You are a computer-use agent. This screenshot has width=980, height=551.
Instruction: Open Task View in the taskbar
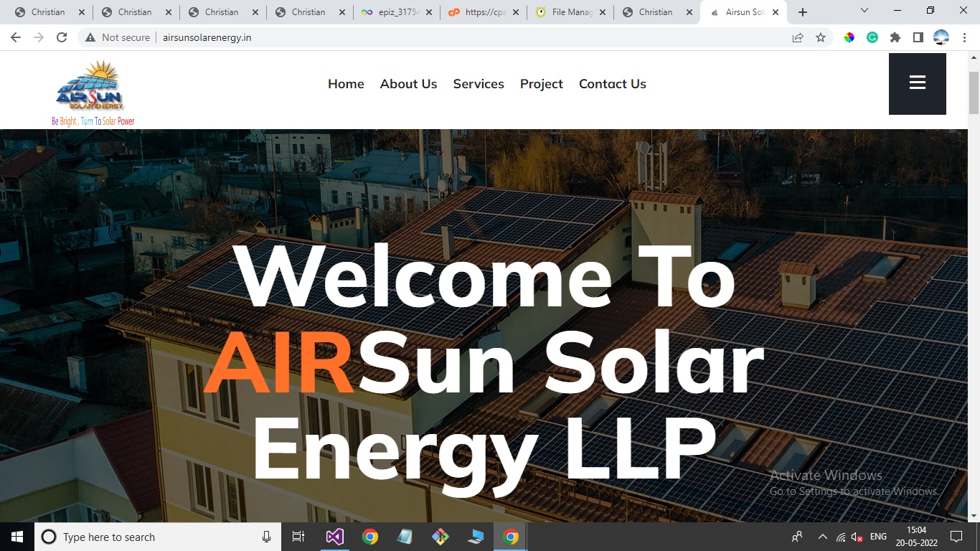[298, 537]
